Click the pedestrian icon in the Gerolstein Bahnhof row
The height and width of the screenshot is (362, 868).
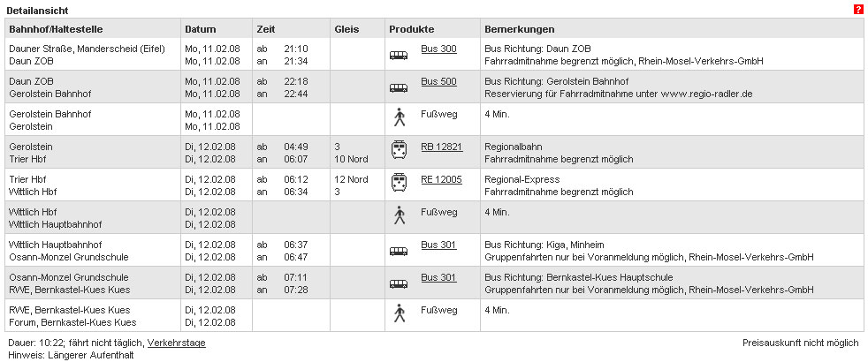tap(400, 117)
